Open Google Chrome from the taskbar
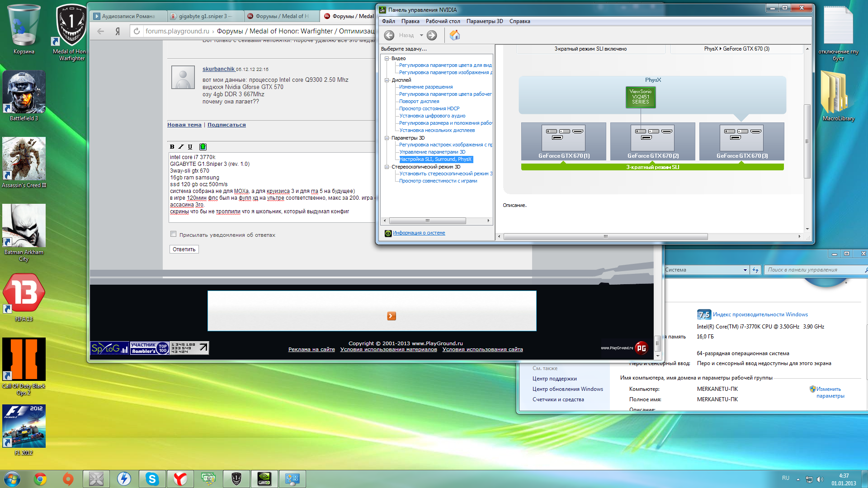 (x=40, y=479)
